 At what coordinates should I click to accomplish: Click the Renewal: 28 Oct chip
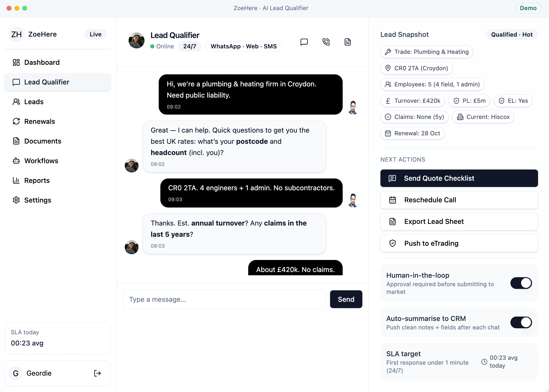point(412,133)
